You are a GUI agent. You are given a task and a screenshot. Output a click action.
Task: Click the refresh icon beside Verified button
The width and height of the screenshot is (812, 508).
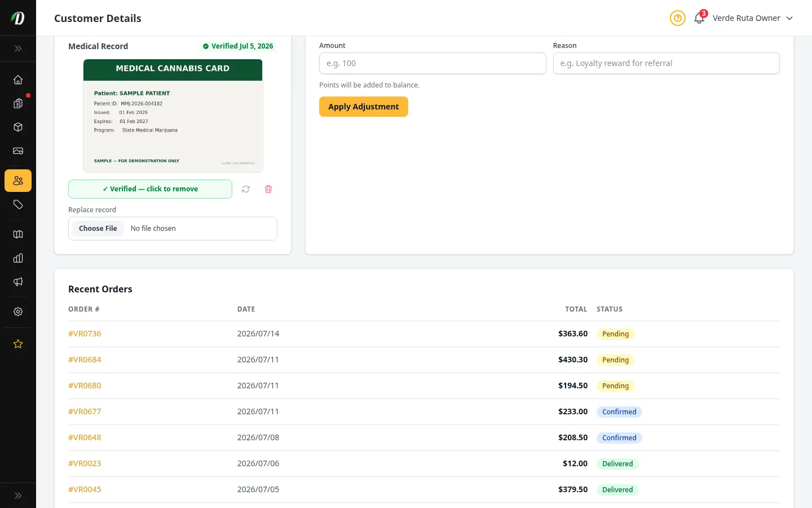(x=246, y=189)
